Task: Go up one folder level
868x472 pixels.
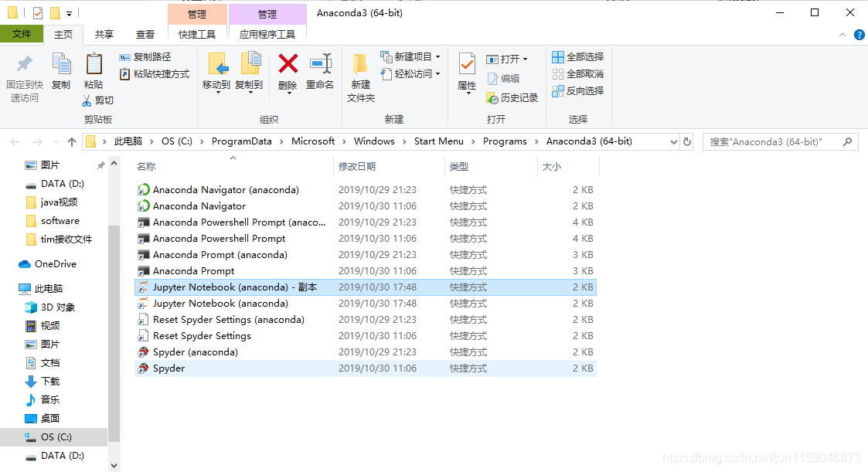Action: [71, 141]
